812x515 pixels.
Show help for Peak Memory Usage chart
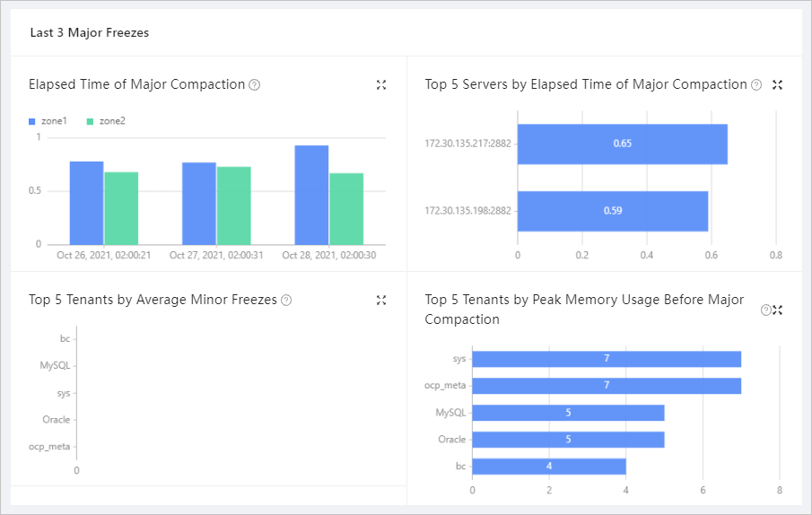pyautogui.click(x=765, y=310)
